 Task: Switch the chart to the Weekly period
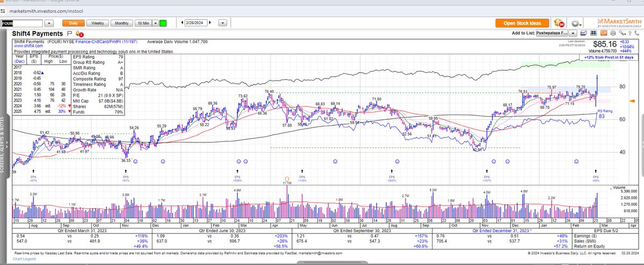click(x=98, y=23)
